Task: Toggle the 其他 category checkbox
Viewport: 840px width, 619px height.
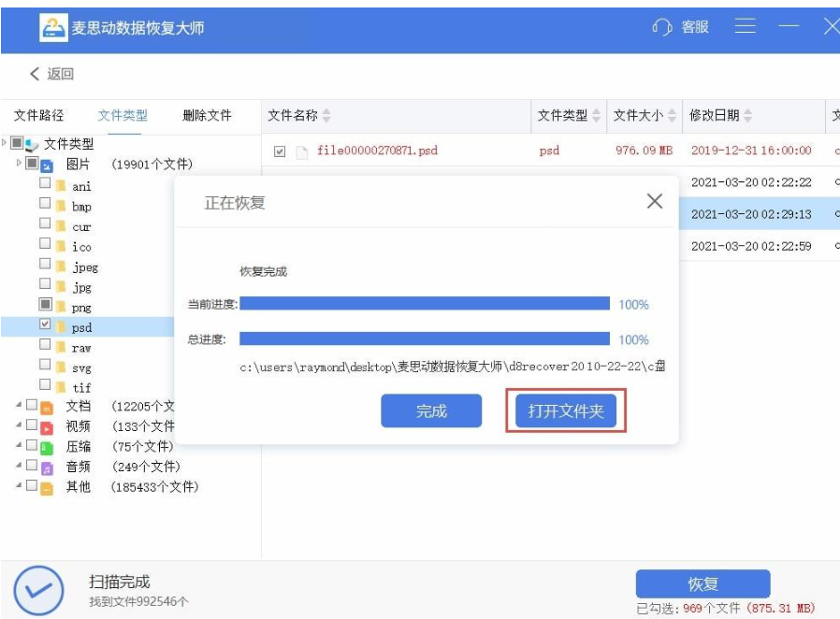Action: point(32,485)
